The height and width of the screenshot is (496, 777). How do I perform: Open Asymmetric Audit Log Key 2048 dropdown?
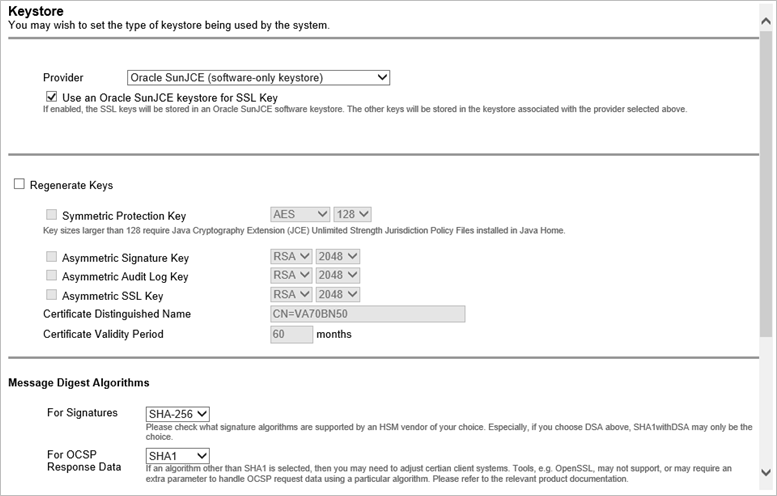click(x=337, y=276)
